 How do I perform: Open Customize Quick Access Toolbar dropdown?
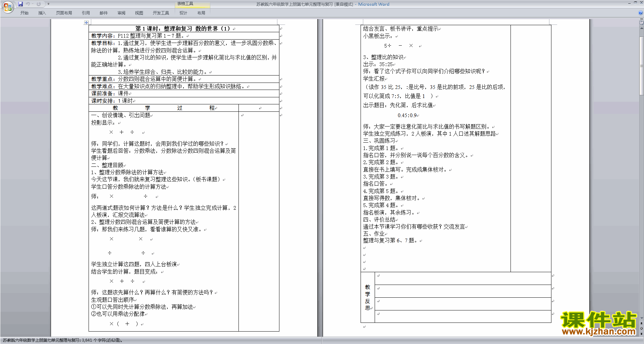pyautogui.click(x=48, y=4)
